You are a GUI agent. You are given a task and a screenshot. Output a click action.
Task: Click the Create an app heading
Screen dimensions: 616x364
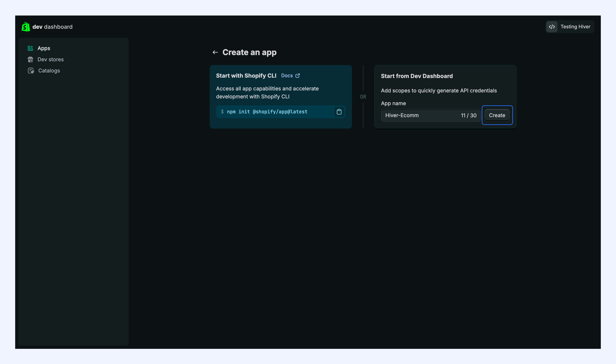tap(249, 52)
